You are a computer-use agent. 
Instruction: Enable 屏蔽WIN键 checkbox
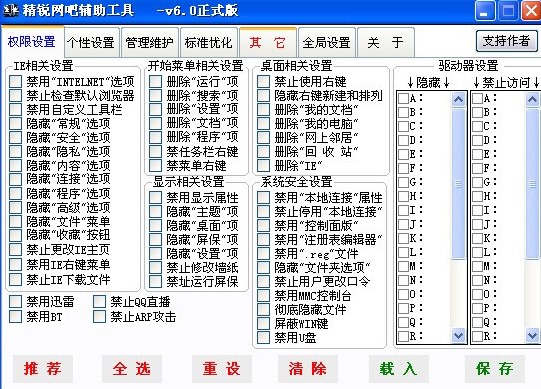[264, 323]
